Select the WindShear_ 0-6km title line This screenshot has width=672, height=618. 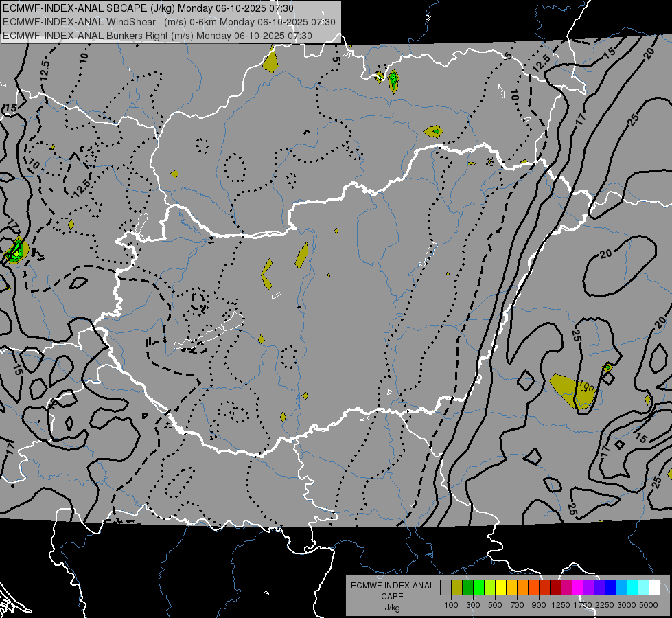169,22
